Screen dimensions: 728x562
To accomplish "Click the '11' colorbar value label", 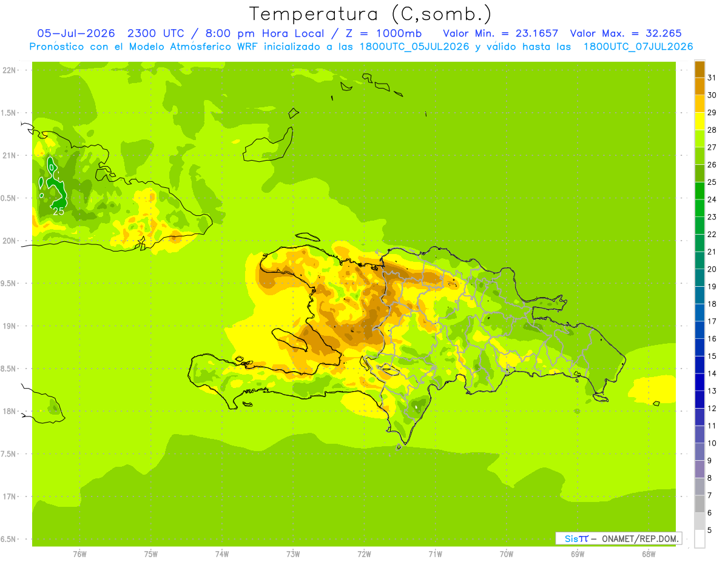I will coord(712,426).
